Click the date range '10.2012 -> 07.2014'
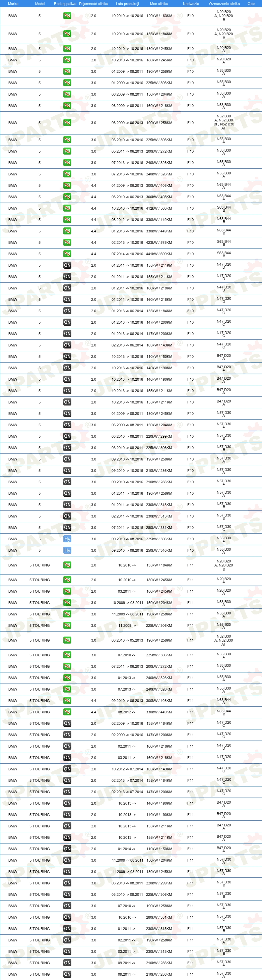 (x=127, y=769)
